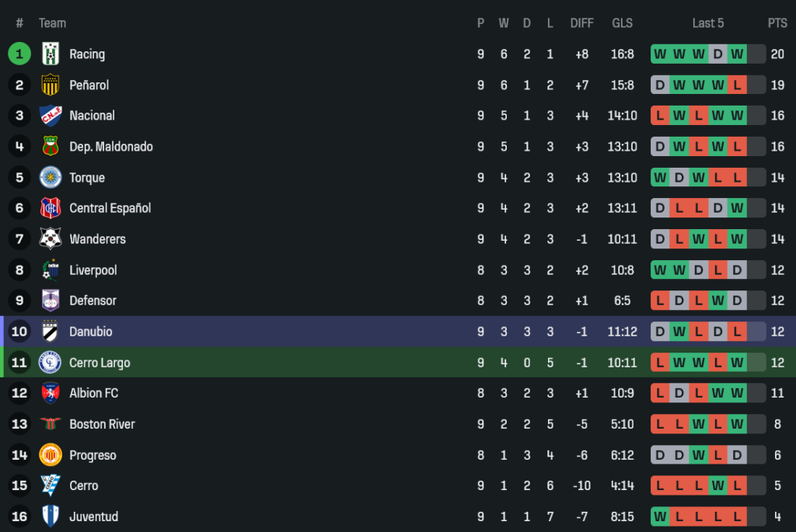
Task: Open the Cerro Largo team link
Action: tap(99, 363)
